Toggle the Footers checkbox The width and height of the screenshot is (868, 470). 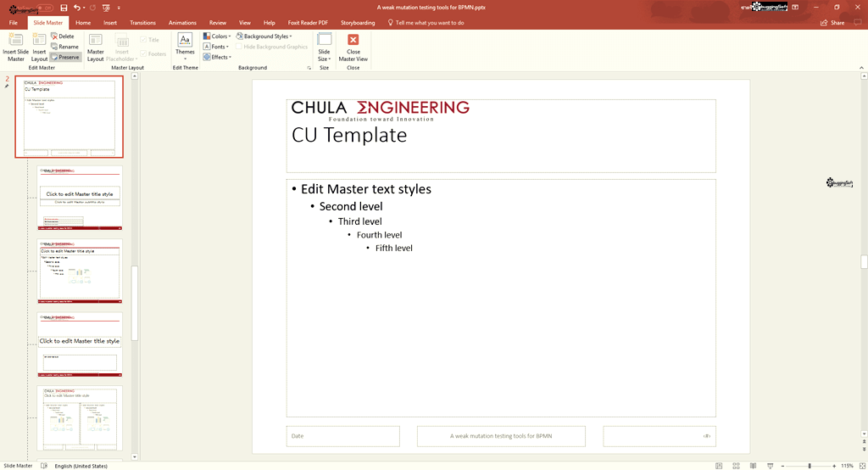click(x=143, y=53)
